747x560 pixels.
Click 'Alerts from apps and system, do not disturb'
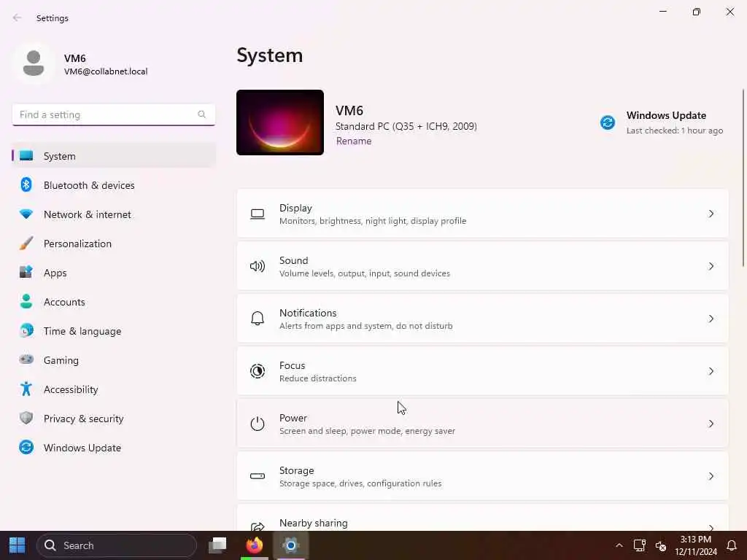pos(366,326)
